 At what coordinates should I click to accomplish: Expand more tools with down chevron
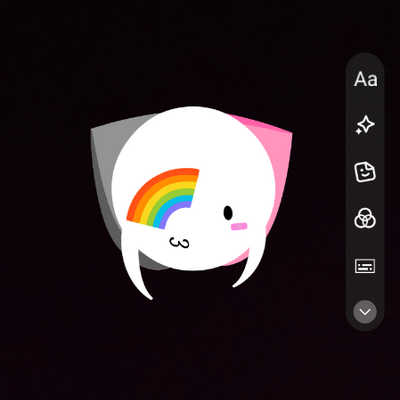(x=365, y=312)
